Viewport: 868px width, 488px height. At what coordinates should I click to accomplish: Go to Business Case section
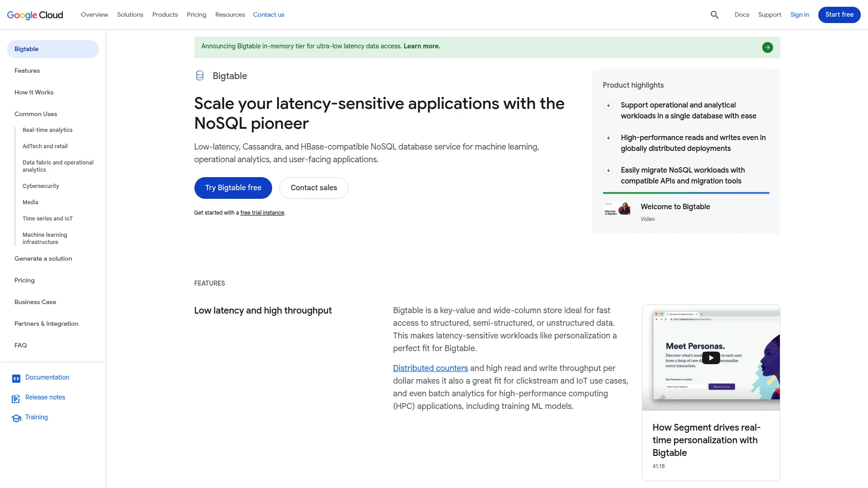pos(35,302)
